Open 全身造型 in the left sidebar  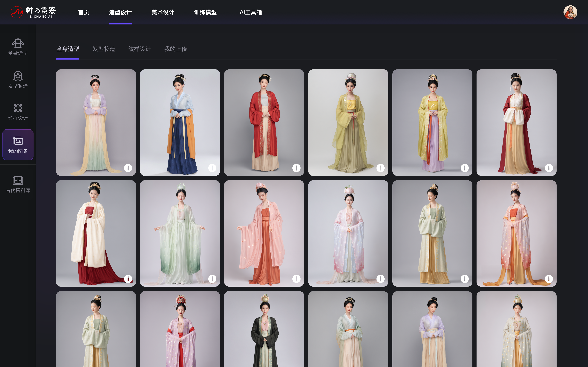click(x=18, y=47)
